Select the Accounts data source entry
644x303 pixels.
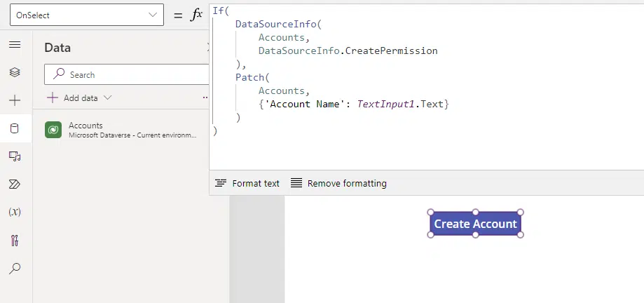tap(121, 130)
